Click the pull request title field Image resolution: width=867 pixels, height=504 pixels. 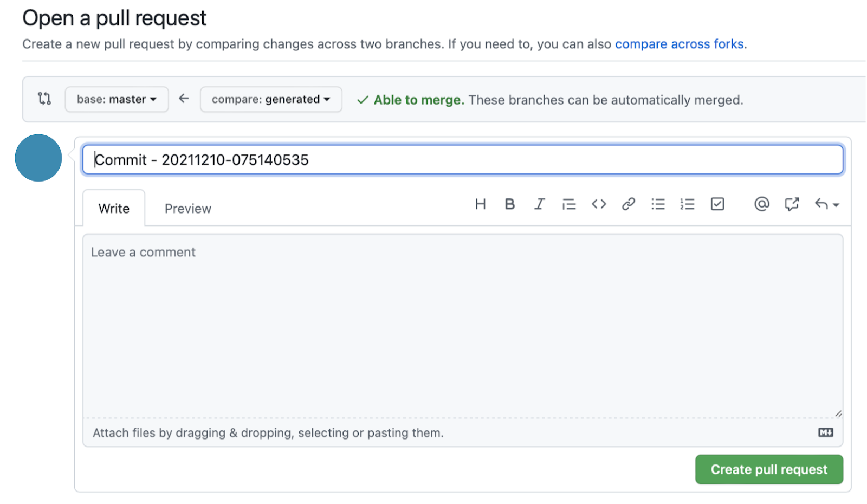point(463,160)
